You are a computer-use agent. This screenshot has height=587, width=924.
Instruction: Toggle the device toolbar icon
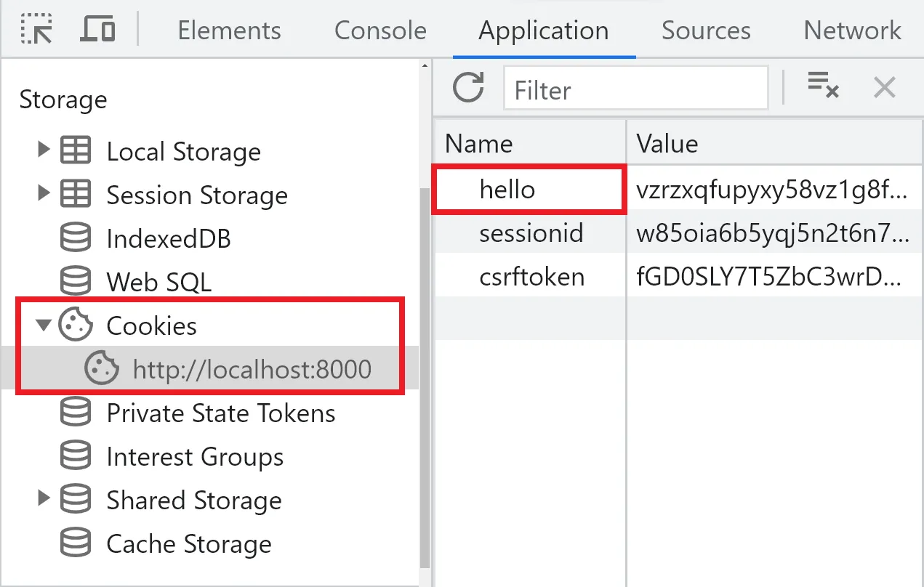coord(98,29)
